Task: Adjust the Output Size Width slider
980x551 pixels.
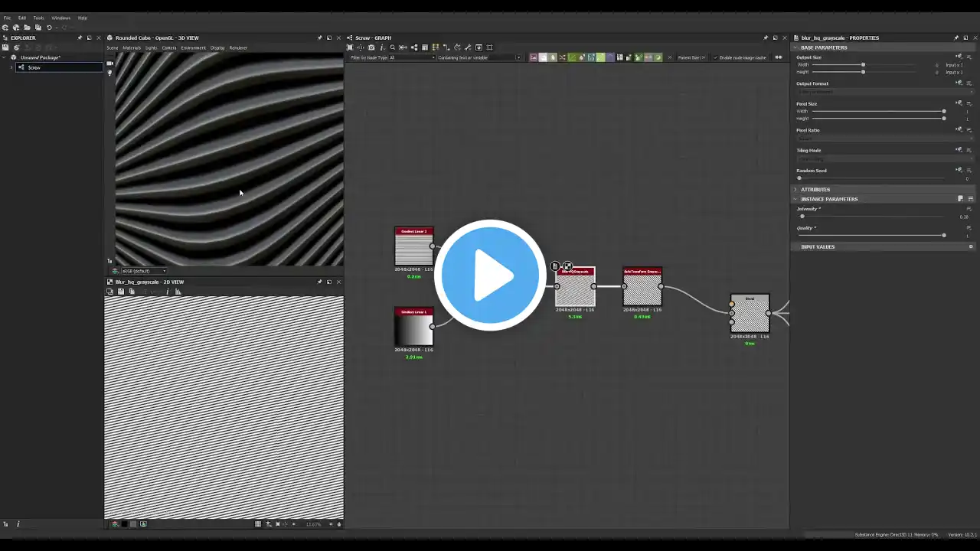Action: click(x=863, y=65)
